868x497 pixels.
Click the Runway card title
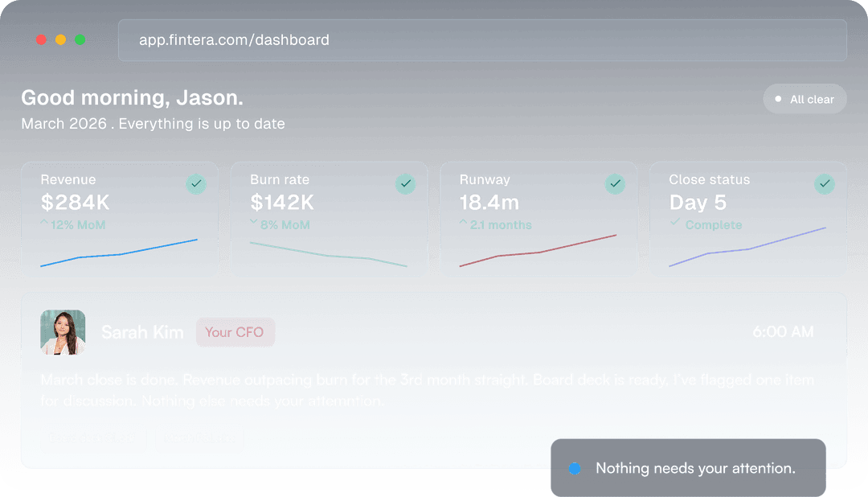(x=485, y=179)
